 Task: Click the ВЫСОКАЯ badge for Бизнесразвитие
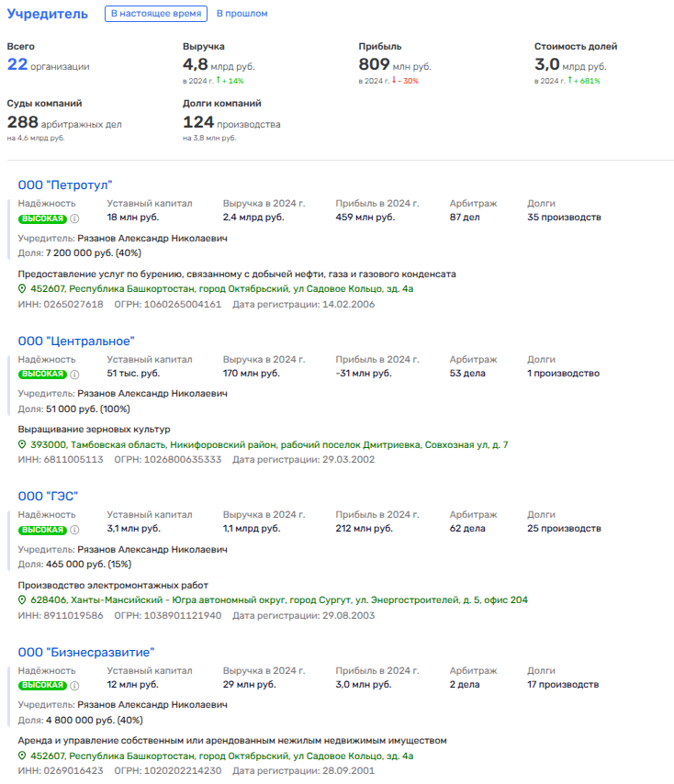[x=42, y=685]
